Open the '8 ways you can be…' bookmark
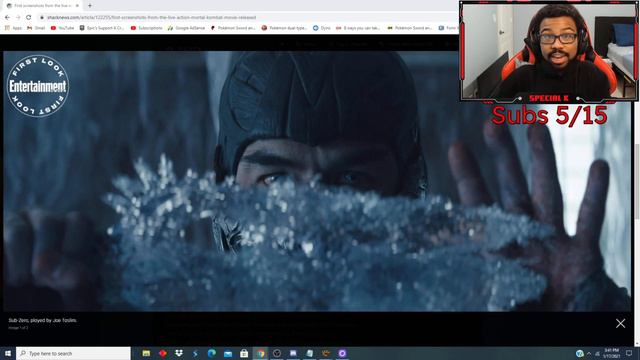Viewport: 640px width, 360px height. [358, 28]
